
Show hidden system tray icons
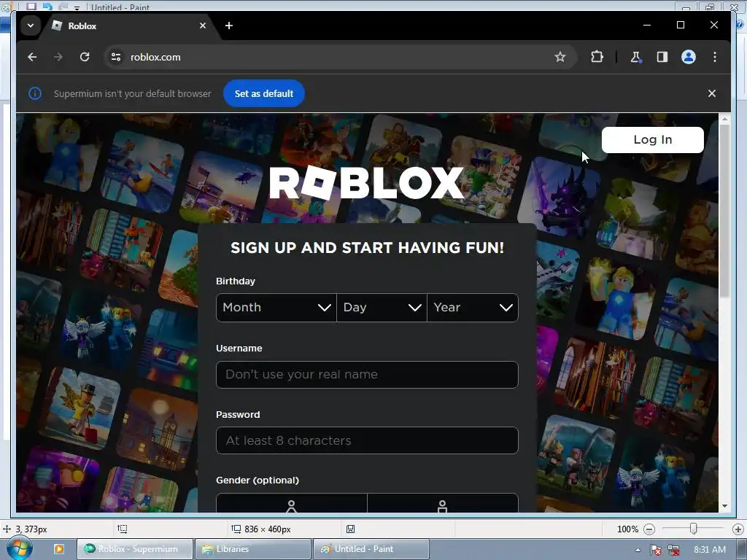click(638, 550)
